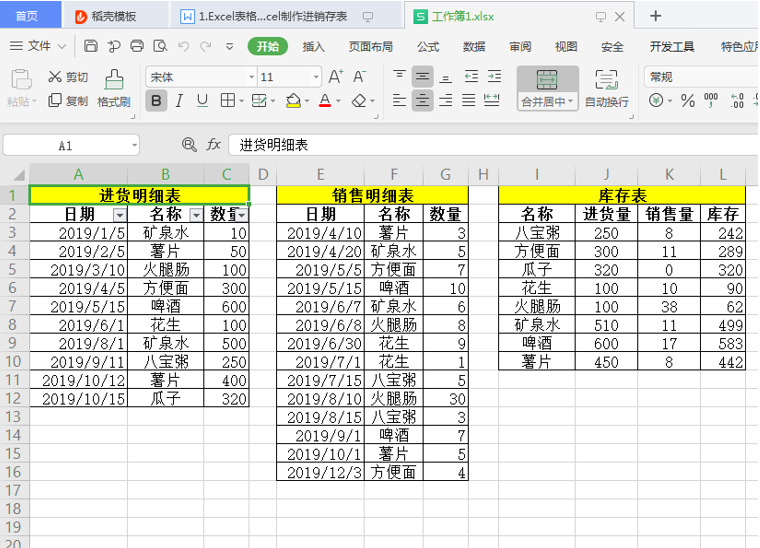This screenshot has width=760, height=548.
Task: Align text to bottom of cell
Action: pyautogui.click(x=445, y=77)
